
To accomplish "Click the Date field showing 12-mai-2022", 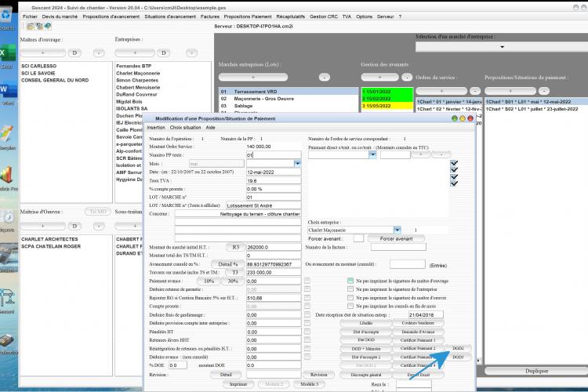I will pyautogui.click(x=274, y=172).
